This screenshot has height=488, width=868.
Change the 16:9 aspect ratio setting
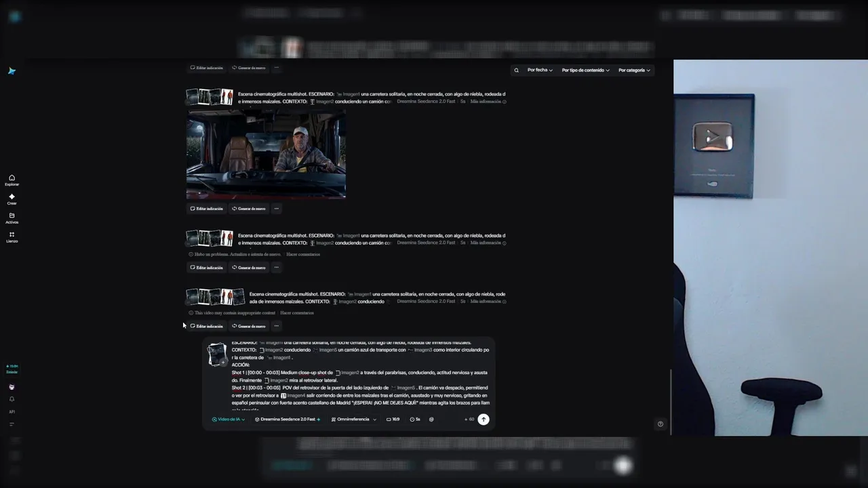[x=393, y=419]
